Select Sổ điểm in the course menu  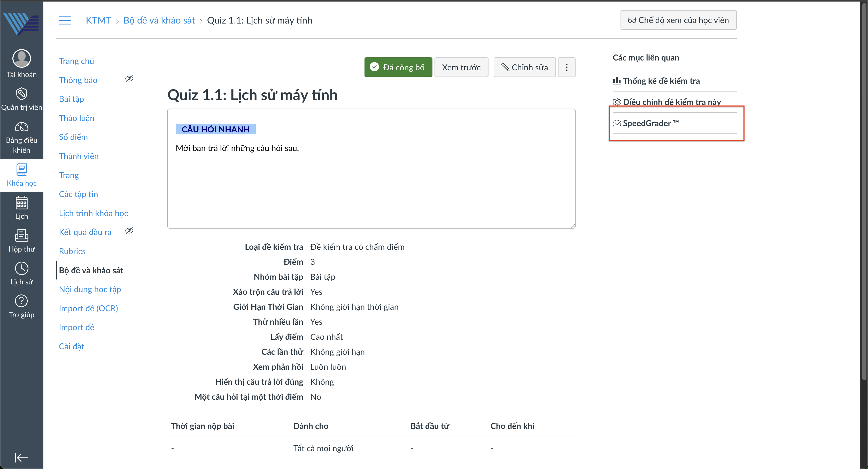73,137
